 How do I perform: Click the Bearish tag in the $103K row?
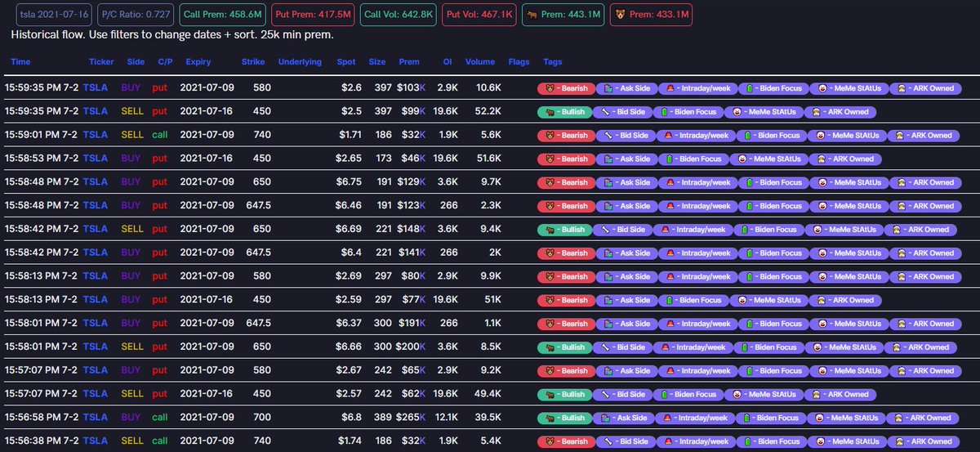564,88
